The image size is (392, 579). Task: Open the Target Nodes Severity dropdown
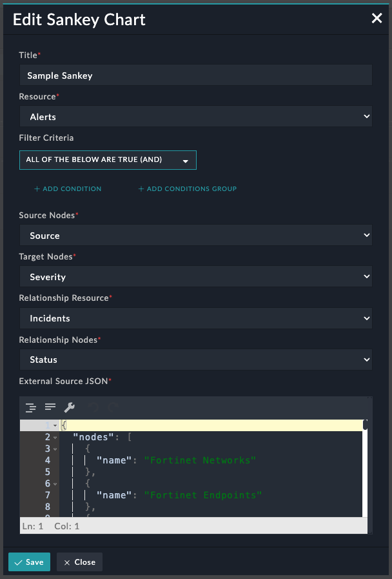195,277
